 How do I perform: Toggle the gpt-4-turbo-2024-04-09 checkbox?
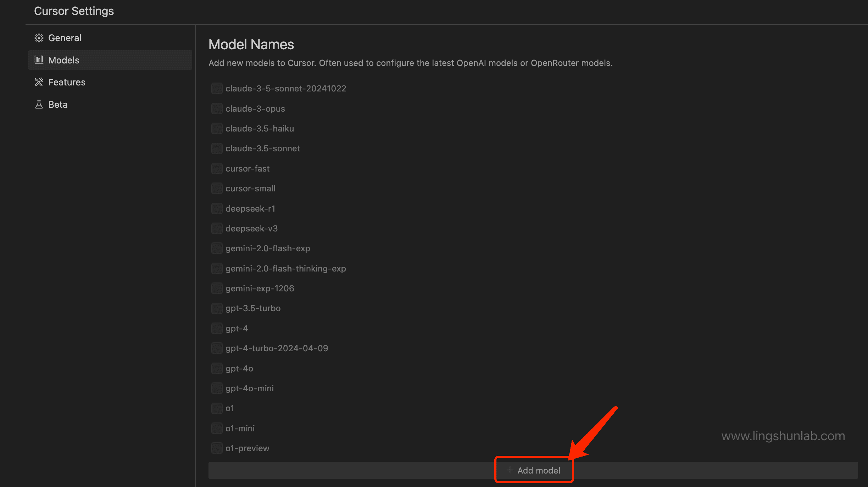(217, 348)
